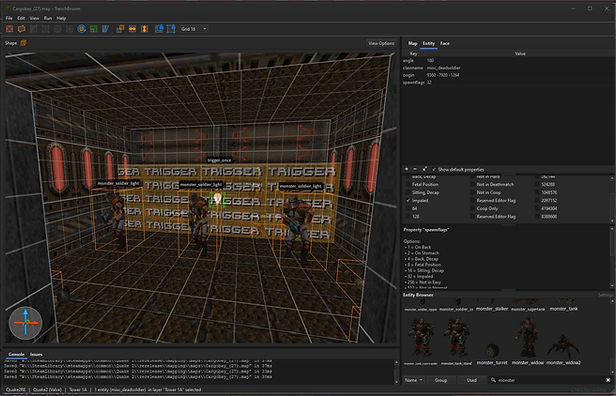Open the File menu
The width and height of the screenshot is (616, 396).
click(x=9, y=18)
